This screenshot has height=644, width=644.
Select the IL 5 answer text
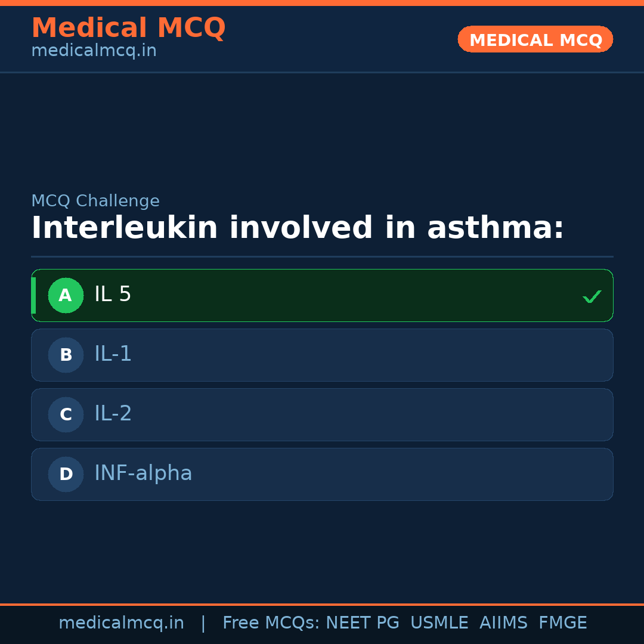(113, 295)
